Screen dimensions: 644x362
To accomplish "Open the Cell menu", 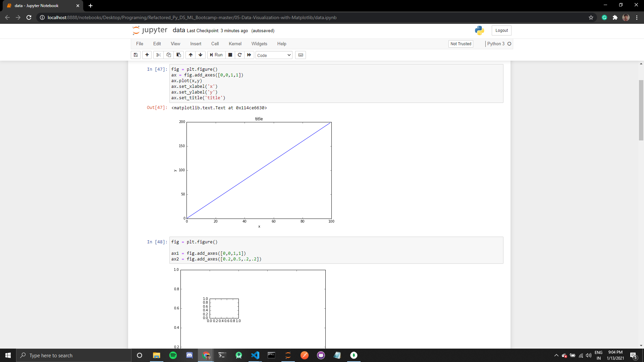I will [215, 44].
